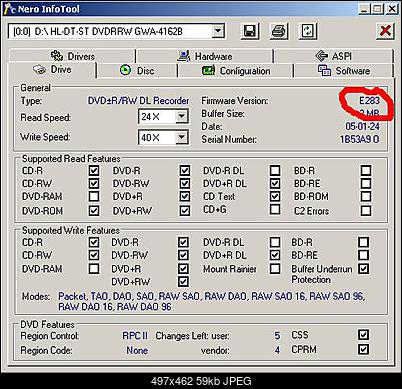Toggle DVD-R read feature checkbox
The height and width of the screenshot is (389, 402).
pyautogui.click(x=185, y=171)
